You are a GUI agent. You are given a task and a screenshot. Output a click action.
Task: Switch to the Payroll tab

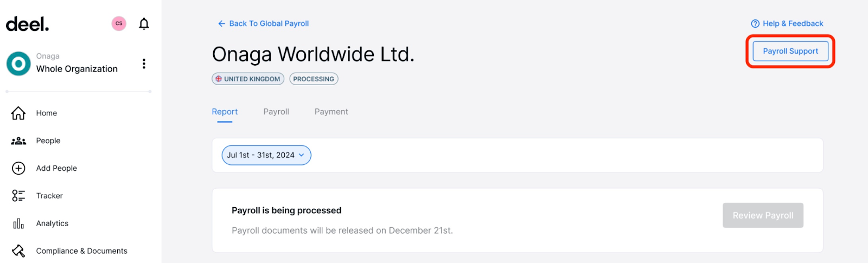pos(276,112)
